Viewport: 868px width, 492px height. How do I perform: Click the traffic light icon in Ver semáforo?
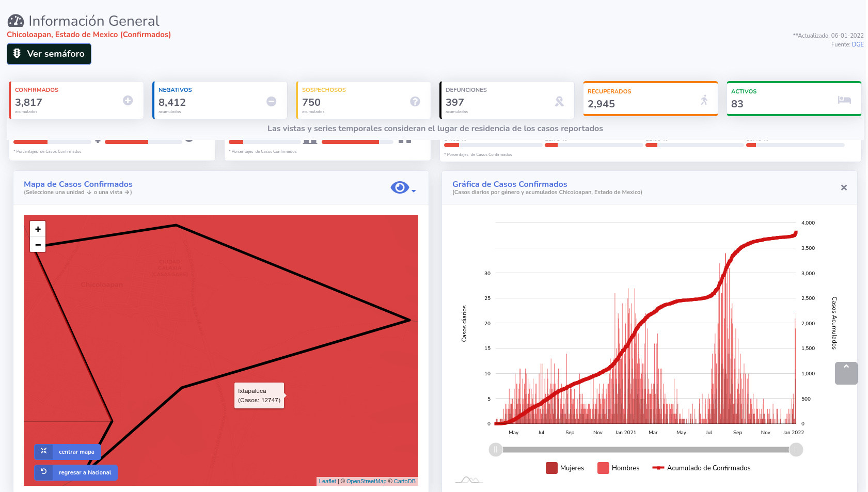(x=17, y=53)
